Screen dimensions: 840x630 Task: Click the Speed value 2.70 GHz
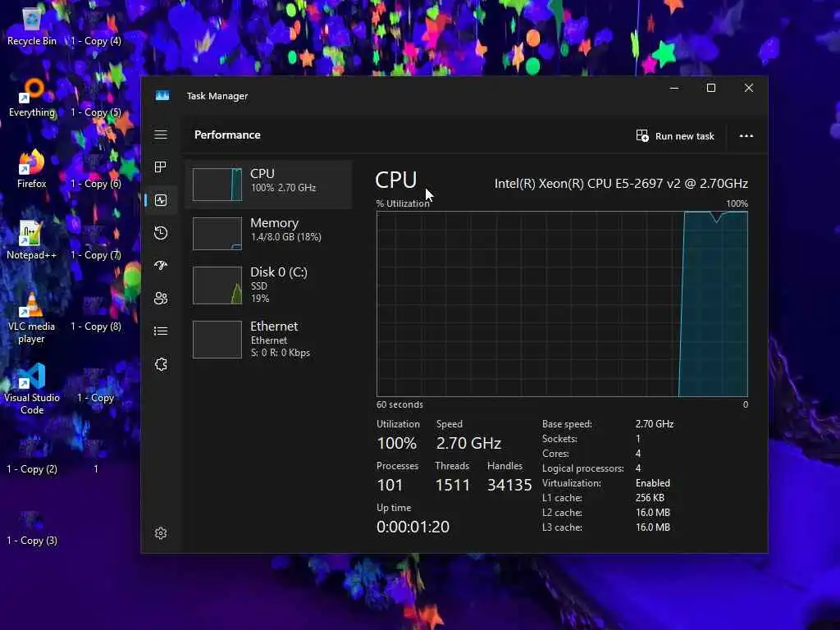pyautogui.click(x=468, y=443)
